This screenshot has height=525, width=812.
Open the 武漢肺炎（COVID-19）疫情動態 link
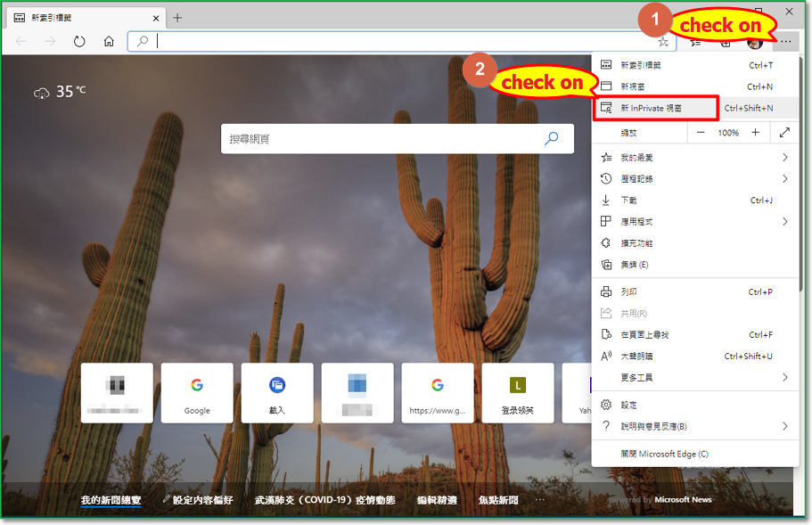329,500
